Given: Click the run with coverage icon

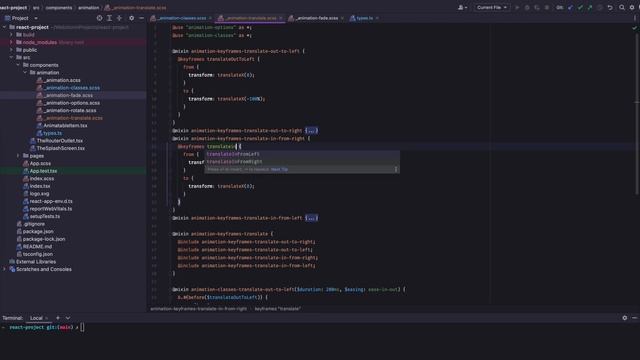Looking at the screenshot, I should (537, 7).
